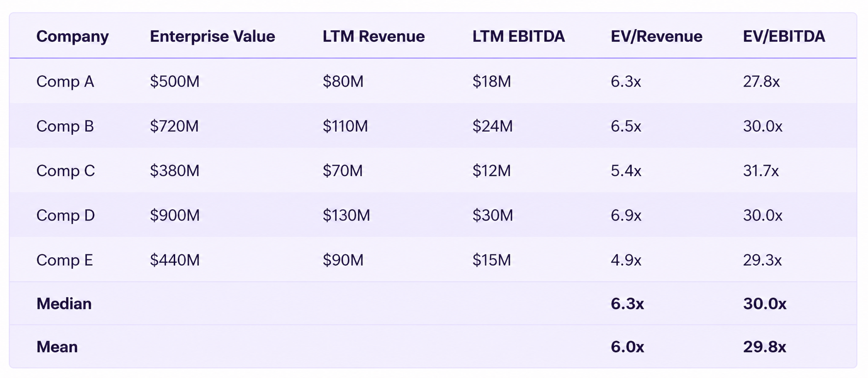The width and height of the screenshot is (868, 378).
Task: Click the LTM Revenue column header
Action: (373, 37)
